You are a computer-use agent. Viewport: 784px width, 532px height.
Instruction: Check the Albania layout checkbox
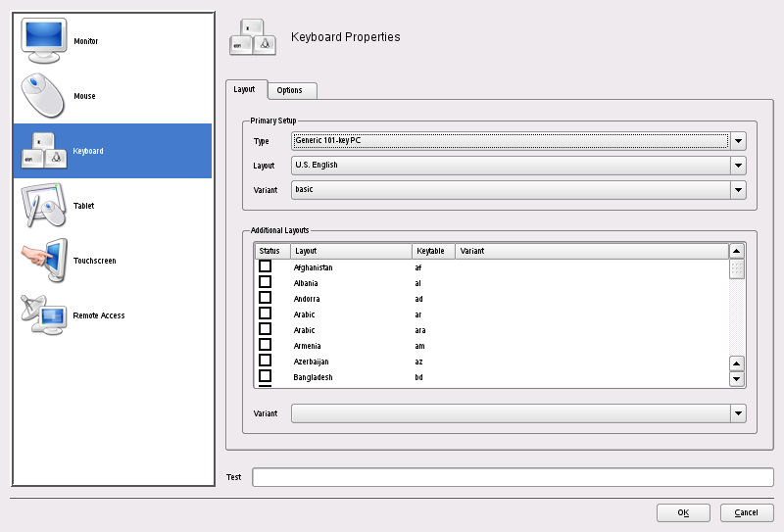265,282
